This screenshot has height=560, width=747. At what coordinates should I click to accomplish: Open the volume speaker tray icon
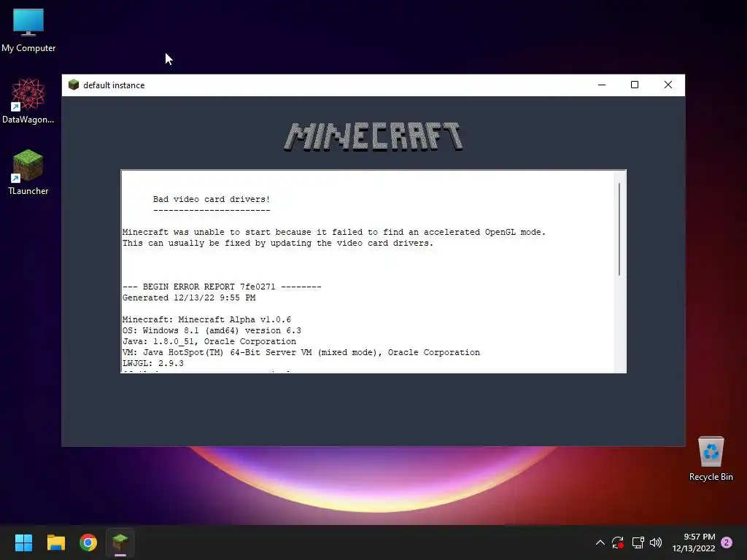point(656,542)
